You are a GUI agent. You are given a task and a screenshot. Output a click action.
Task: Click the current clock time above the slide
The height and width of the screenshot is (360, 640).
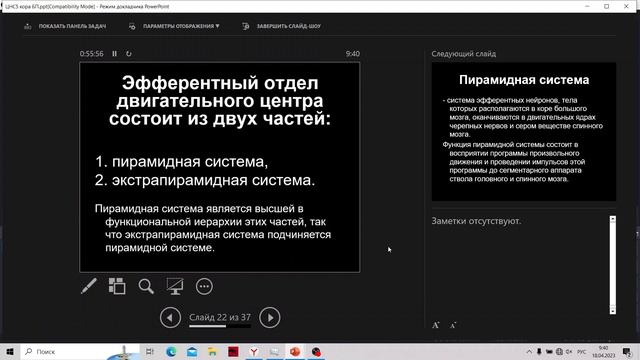click(x=353, y=53)
